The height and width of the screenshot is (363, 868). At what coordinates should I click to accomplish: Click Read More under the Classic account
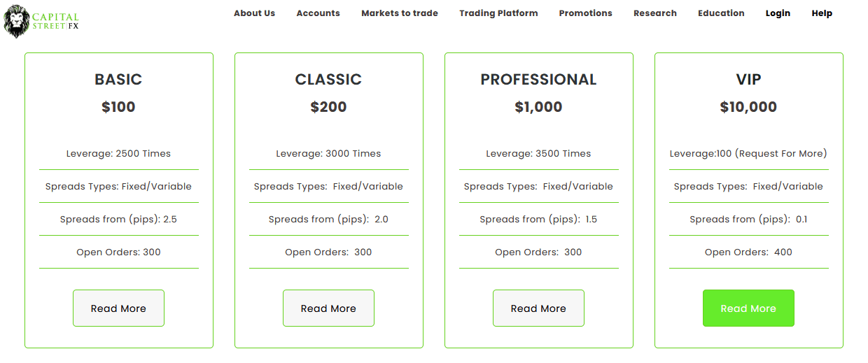pyautogui.click(x=328, y=308)
